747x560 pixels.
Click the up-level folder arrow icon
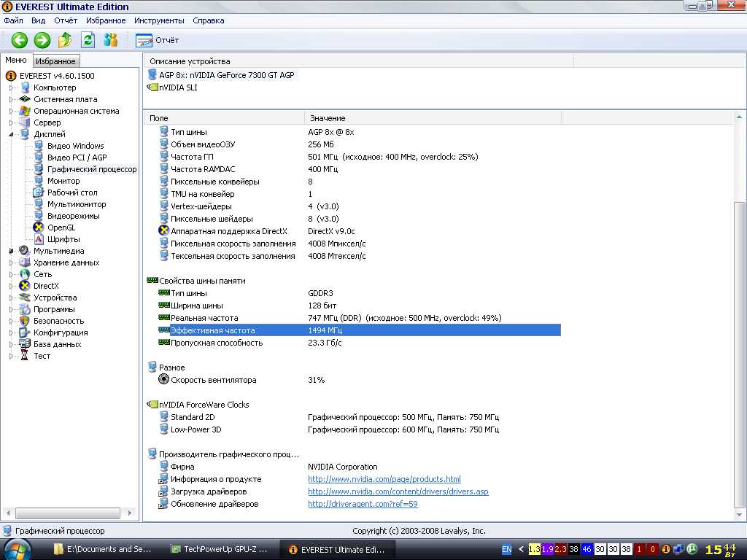coord(65,40)
